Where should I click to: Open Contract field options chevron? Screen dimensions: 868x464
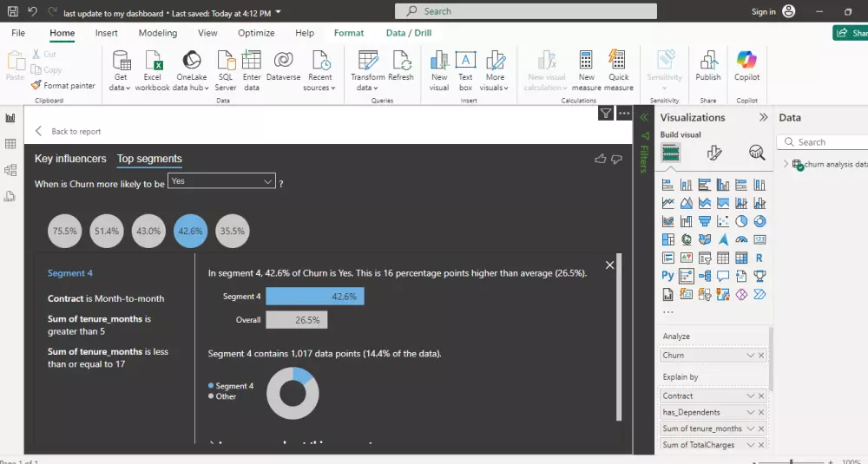(x=751, y=396)
